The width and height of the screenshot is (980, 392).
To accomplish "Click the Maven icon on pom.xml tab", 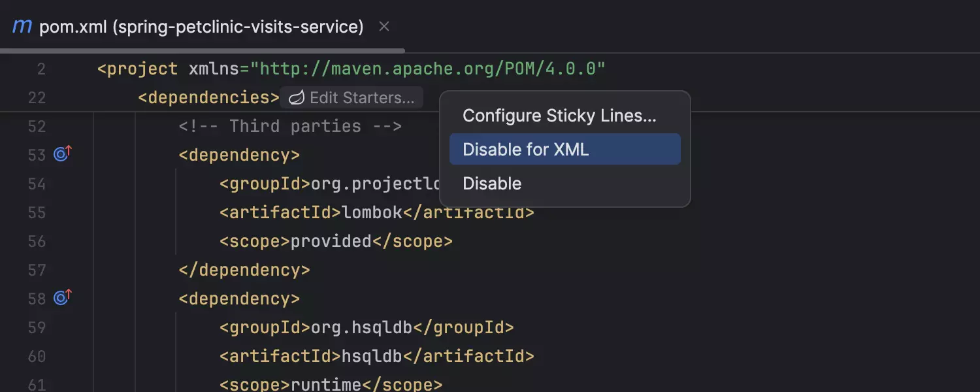I will pyautogui.click(x=22, y=27).
